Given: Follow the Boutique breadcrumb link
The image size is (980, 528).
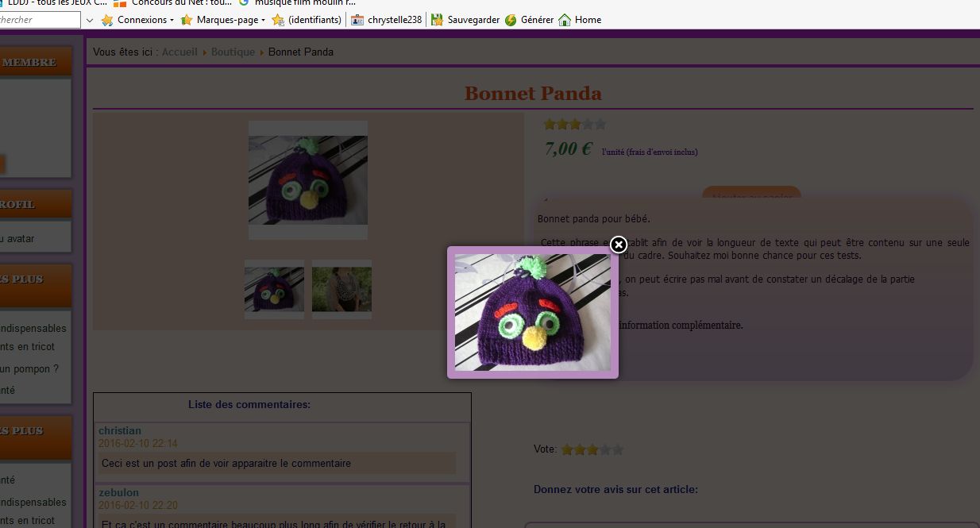Looking at the screenshot, I should point(233,52).
